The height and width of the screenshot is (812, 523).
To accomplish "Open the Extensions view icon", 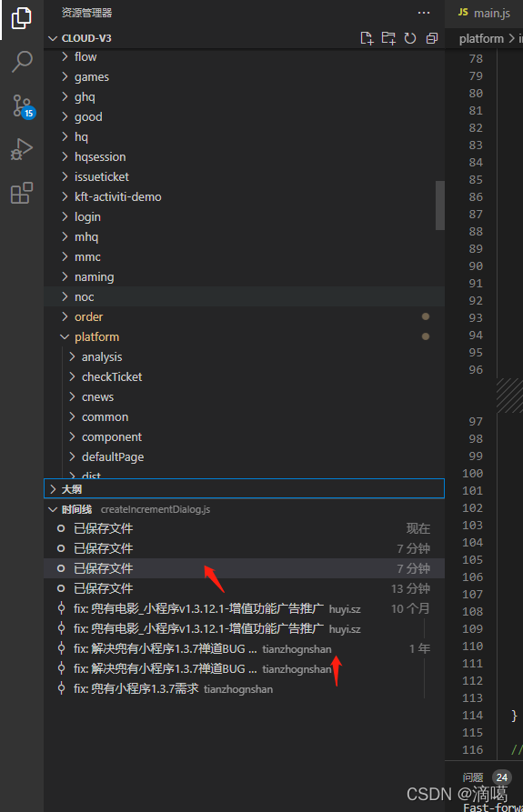I will coord(22,193).
